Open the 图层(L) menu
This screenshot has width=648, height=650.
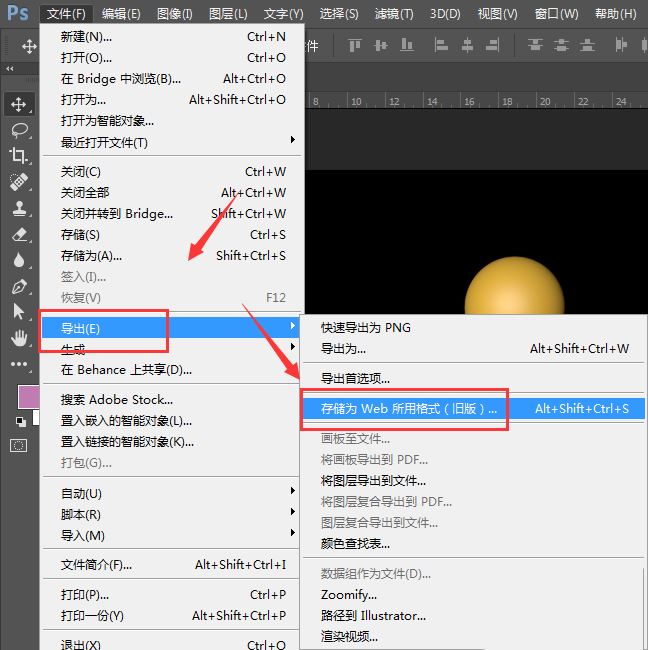(228, 14)
